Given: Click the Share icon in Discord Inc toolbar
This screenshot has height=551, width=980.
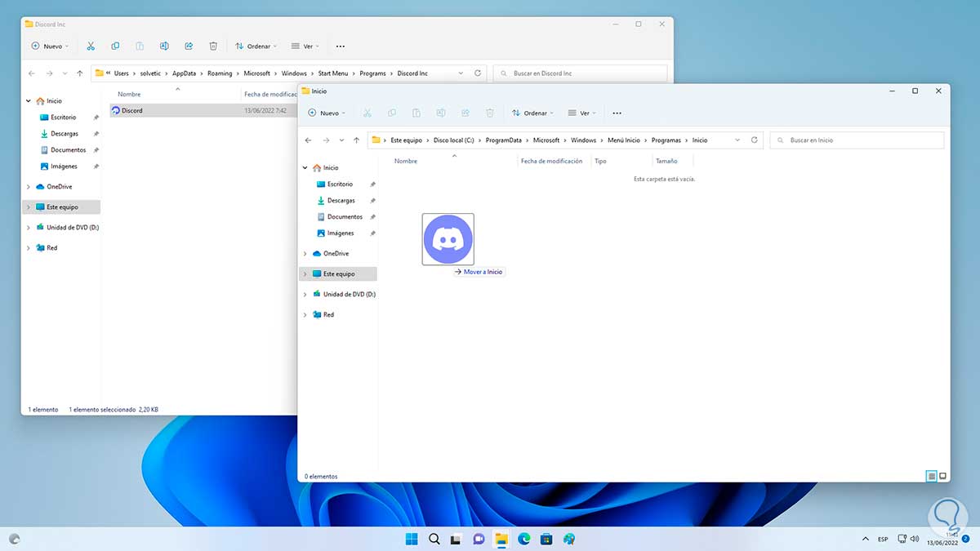Looking at the screenshot, I should click(189, 47).
